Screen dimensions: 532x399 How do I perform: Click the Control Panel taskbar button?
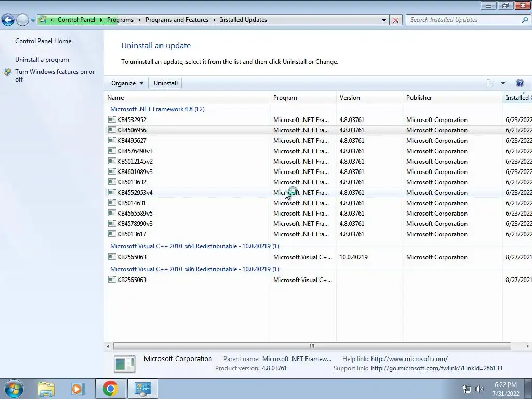(142, 389)
